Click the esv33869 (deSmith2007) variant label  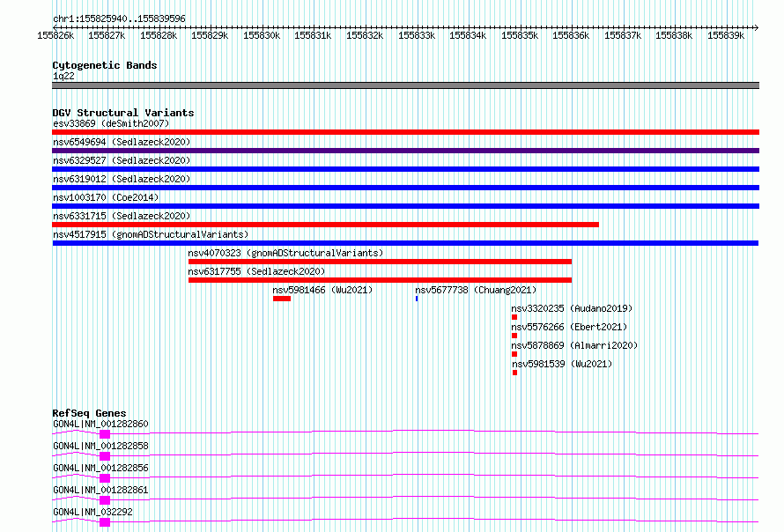pos(111,123)
